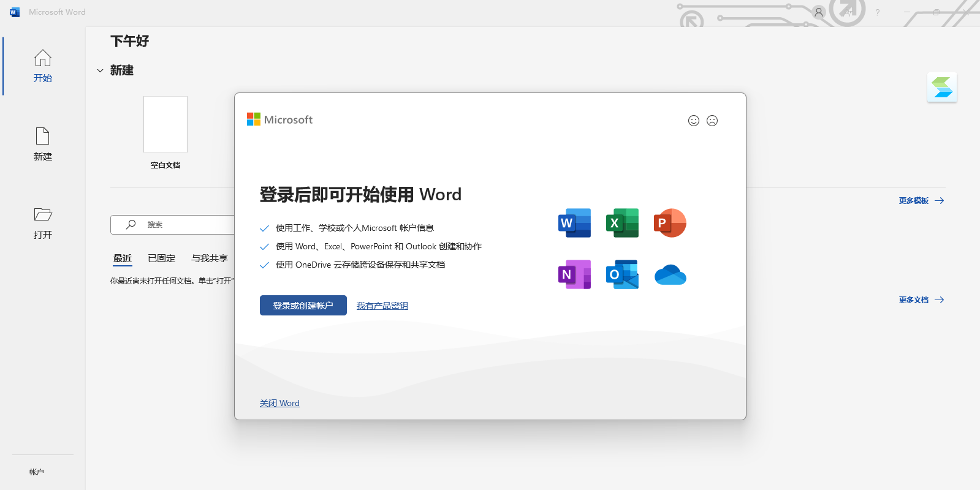Click the OneDrive cloud icon
This screenshot has width=980, height=490.
670,275
